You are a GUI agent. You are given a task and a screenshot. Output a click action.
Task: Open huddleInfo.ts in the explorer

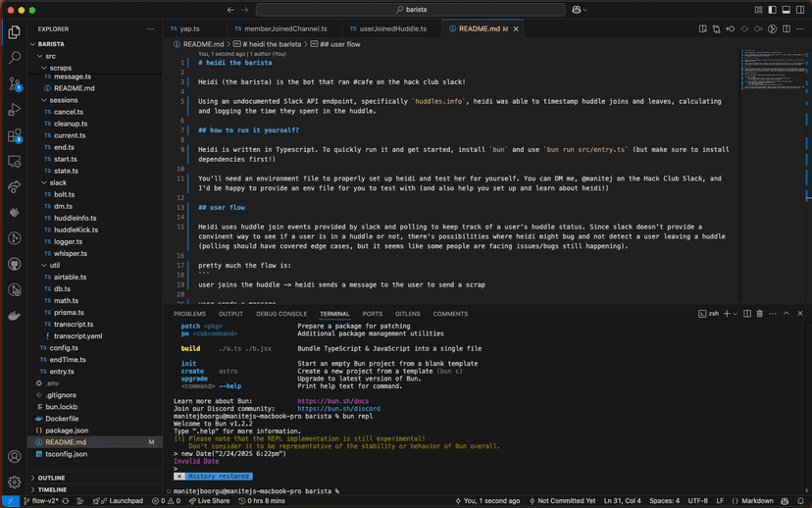[x=75, y=218]
